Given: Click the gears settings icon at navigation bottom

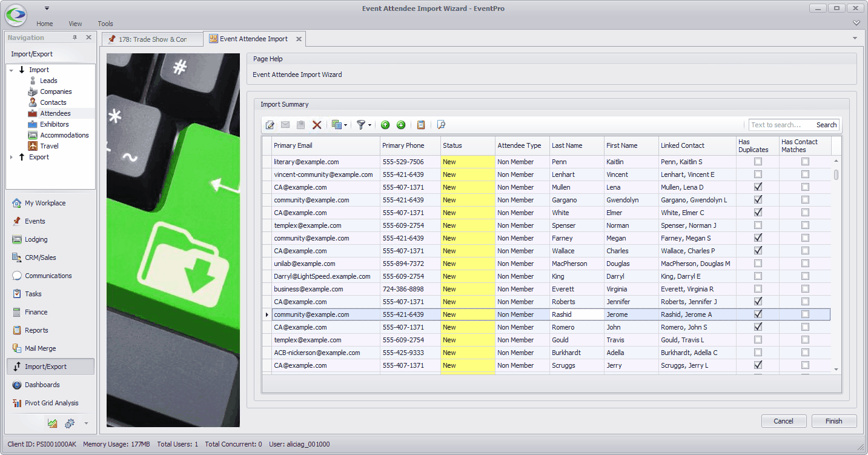Looking at the screenshot, I should click(70, 423).
